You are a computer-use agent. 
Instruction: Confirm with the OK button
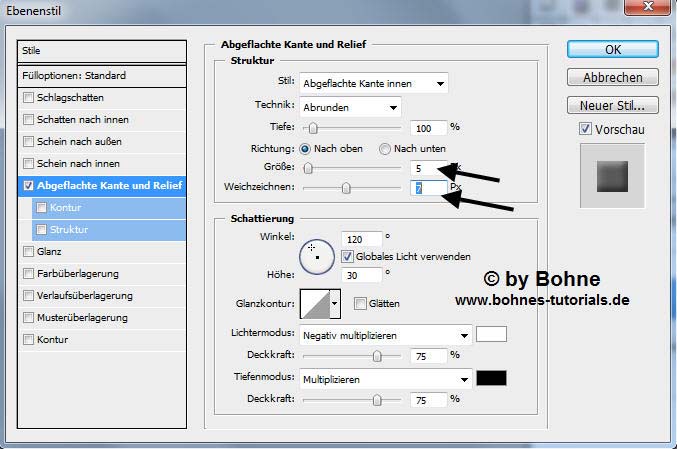click(613, 49)
